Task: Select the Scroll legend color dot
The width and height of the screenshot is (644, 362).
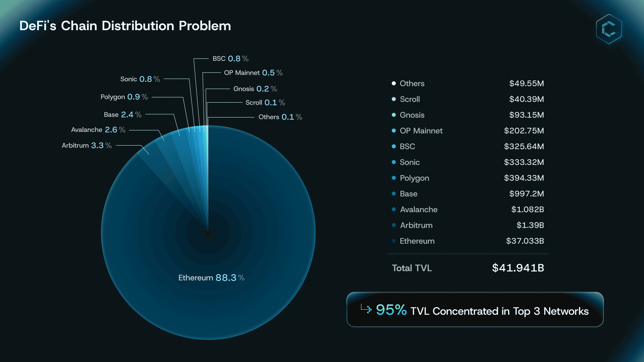Action: click(394, 99)
